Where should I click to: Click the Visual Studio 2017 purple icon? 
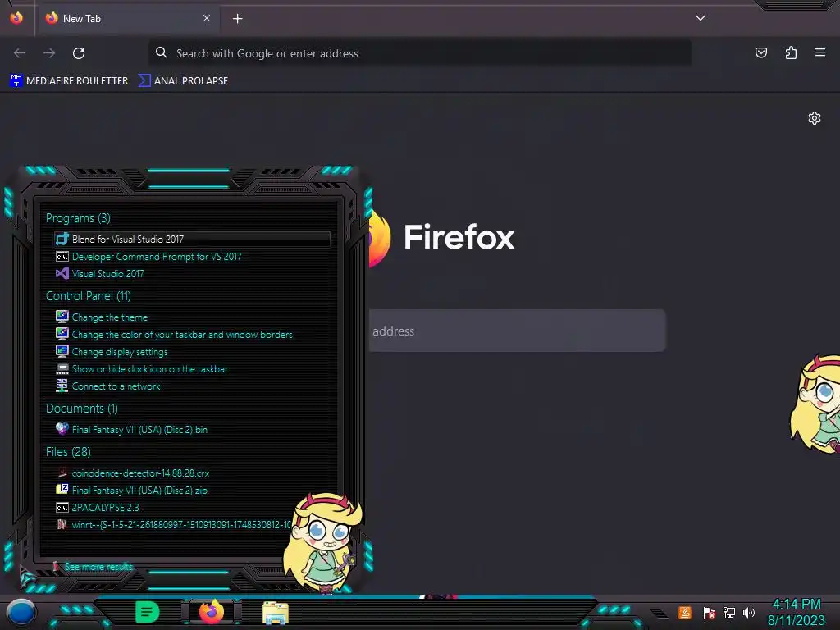click(62, 274)
